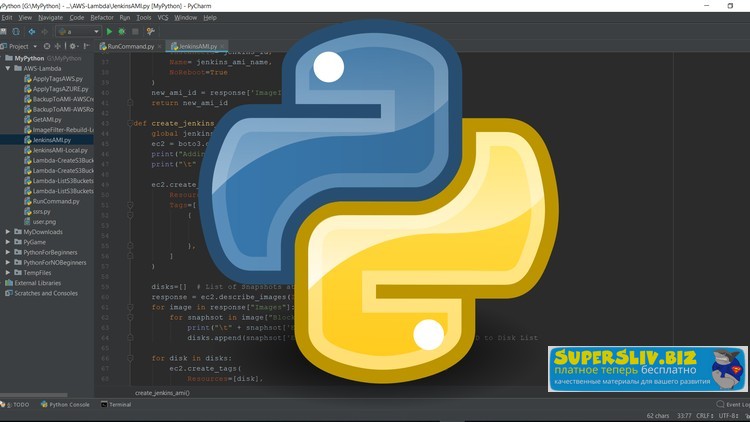Viewport: 750px width, 422px height.
Task: Click the '62 chars' status text
Action: pyautogui.click(x=658, y=416)
